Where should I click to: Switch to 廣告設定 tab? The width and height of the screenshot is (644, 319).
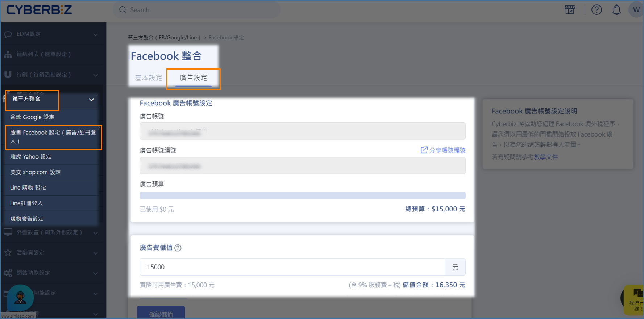tap(194, 77)
